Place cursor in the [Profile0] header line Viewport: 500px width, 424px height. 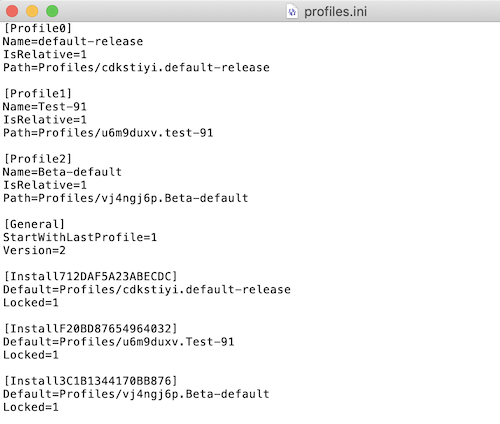tap(38, 28)
